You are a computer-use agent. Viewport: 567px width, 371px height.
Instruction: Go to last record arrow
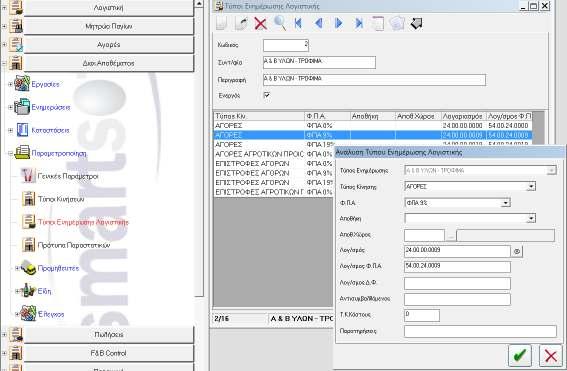pyautogui.click(x=359, y=24)
